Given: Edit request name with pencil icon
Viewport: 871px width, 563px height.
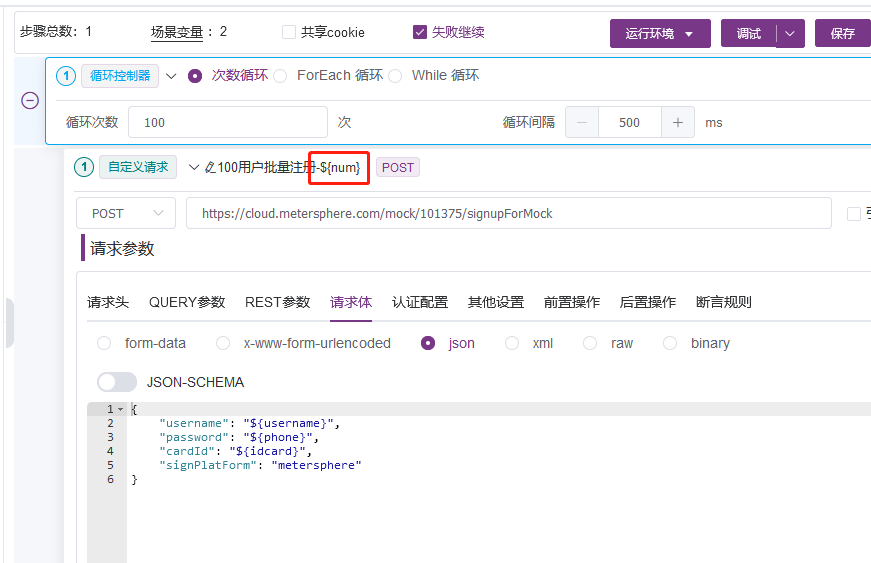Looking at the screenshot, I should [210, 167].
